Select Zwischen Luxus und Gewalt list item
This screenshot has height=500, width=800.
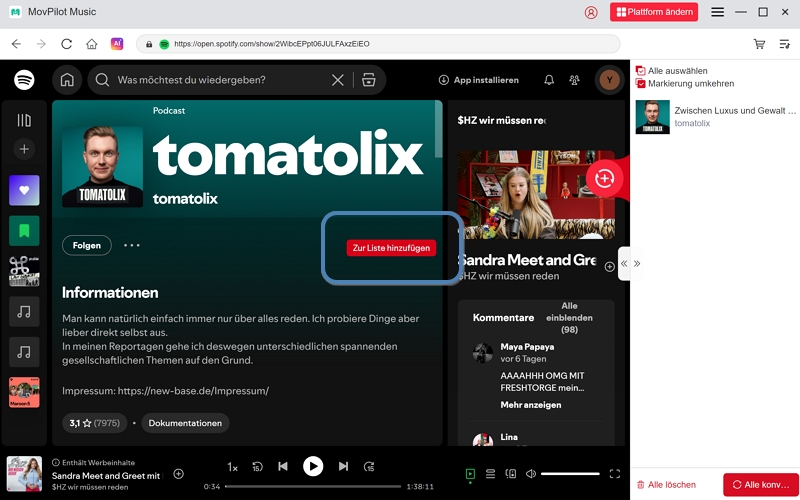pyautogui.click(x=716, y=117)
